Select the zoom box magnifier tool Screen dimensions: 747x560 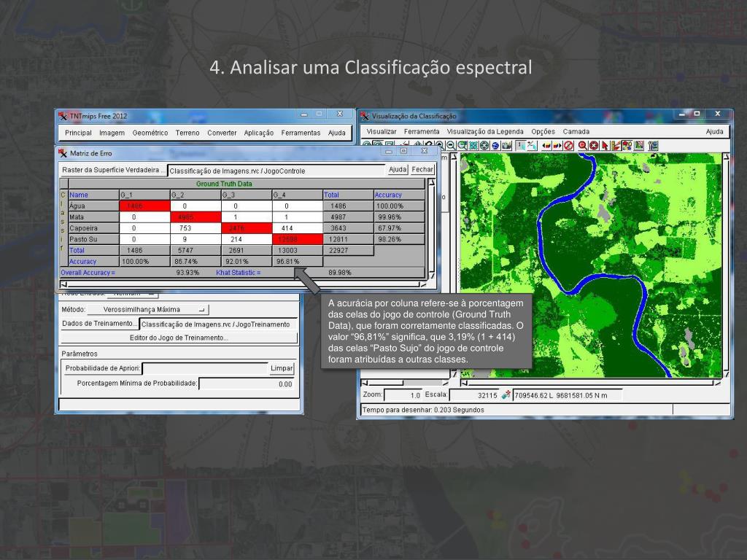[462, 146]
